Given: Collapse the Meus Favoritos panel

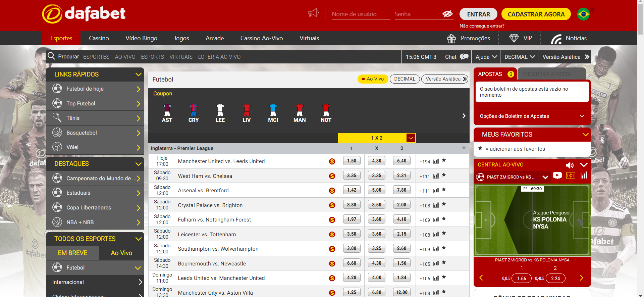Looking at the screenshot, I should pos(586,135).
